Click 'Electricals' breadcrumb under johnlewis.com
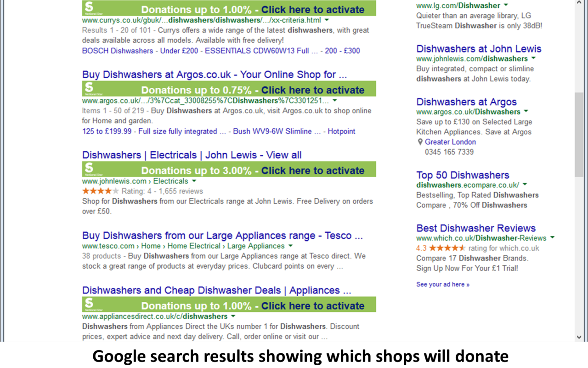 170,181
